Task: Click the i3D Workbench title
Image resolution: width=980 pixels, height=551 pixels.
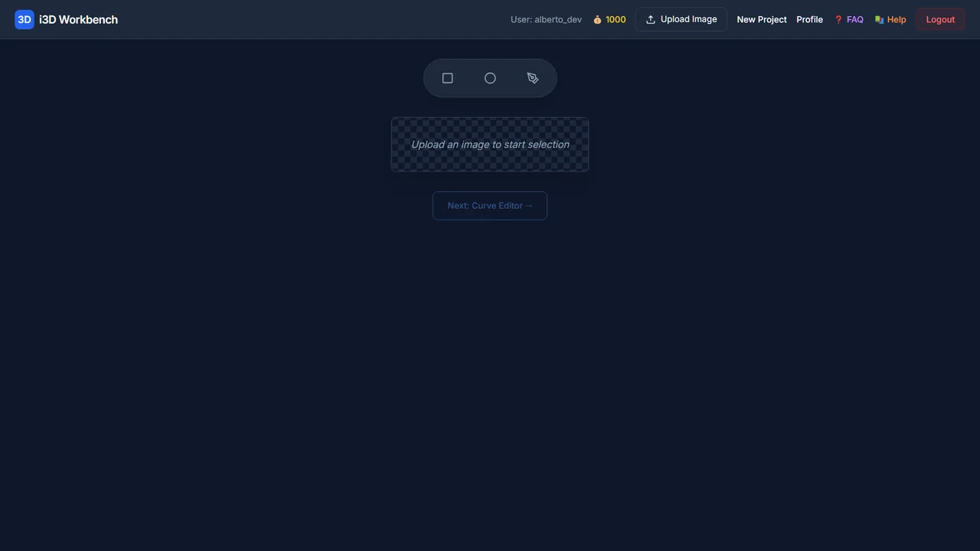Action: (x=78, y=19)
